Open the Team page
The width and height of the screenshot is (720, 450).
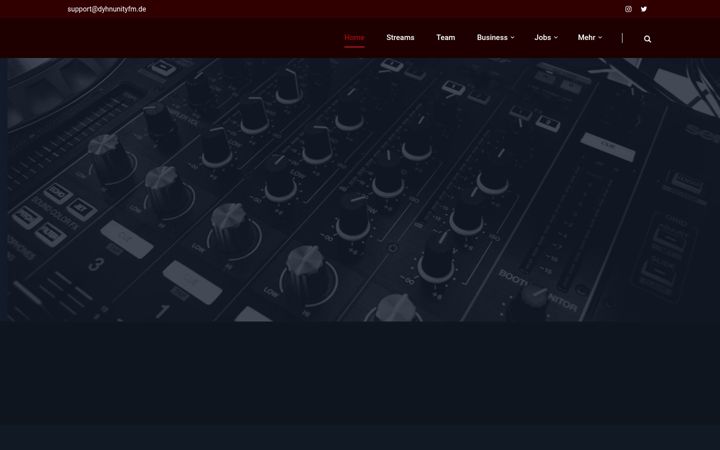[x=445, y=38]
